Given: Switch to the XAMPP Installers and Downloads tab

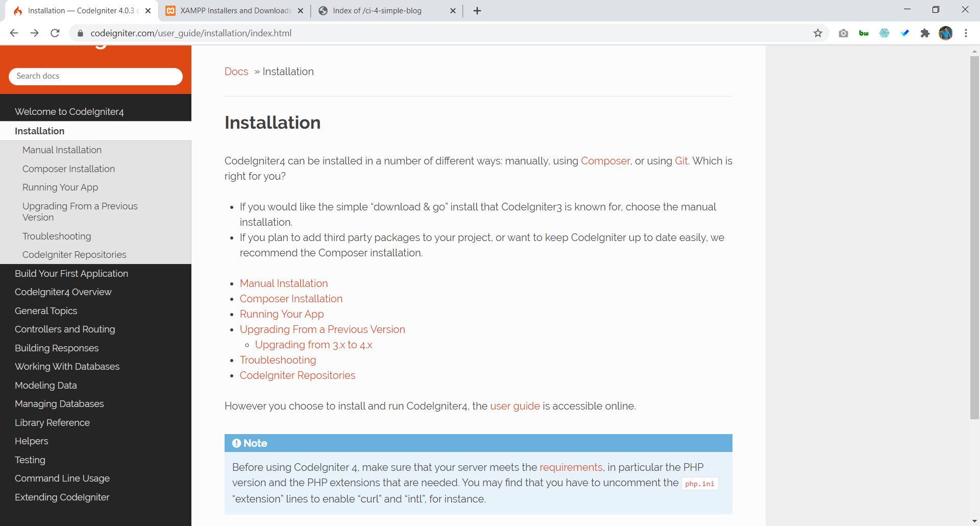Looking at the screenshot, I should coord(235,11).
